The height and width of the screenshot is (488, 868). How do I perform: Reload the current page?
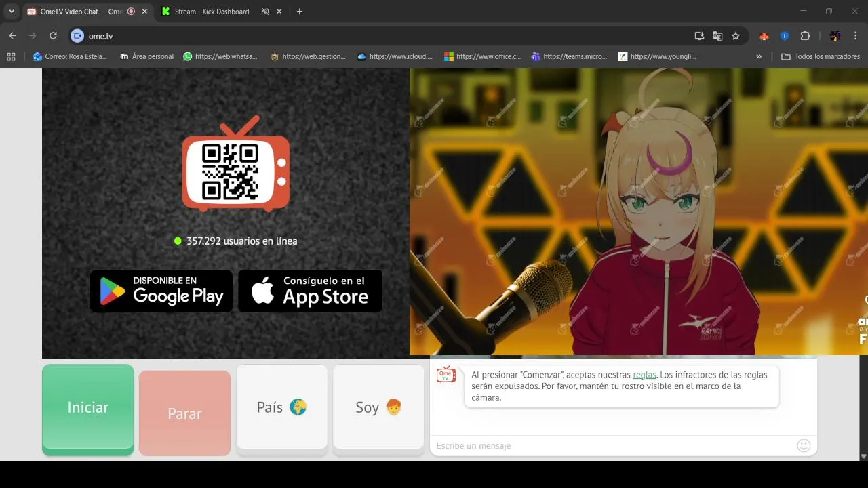click(x=53, y=36)
